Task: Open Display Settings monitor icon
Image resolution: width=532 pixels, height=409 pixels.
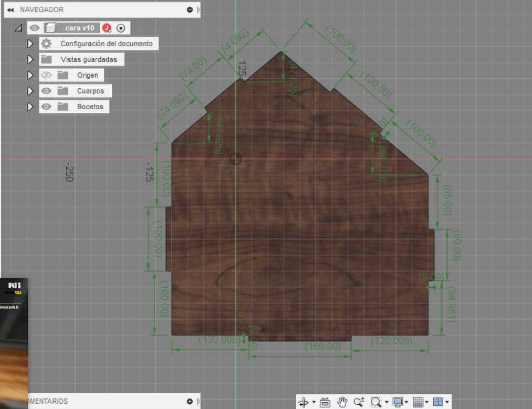Action: (x=398, y=402)
